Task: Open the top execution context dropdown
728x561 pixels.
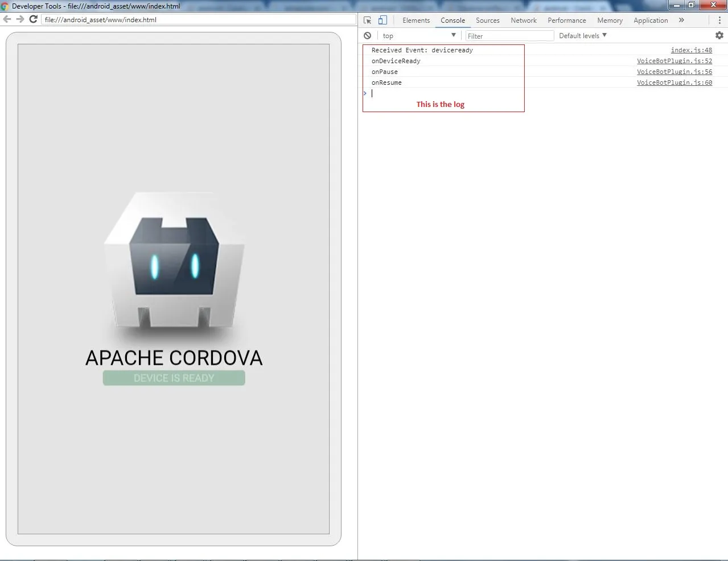Action: click(419, 35)
